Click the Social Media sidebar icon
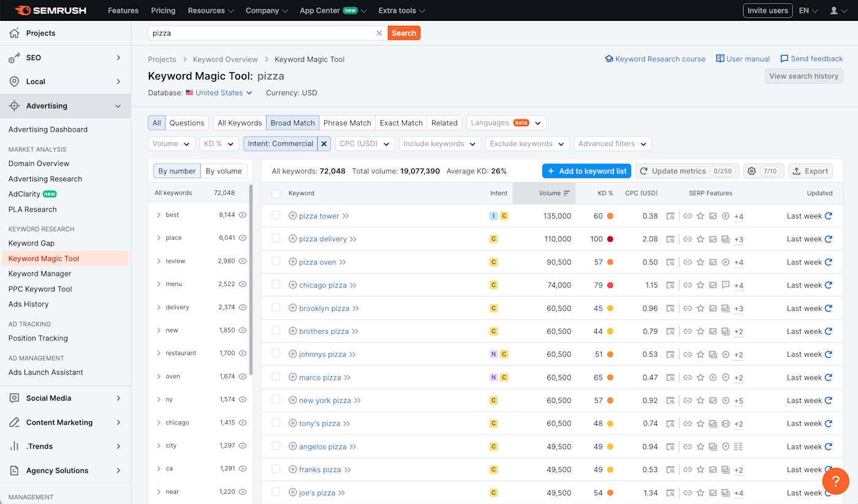Viewport: 858px width, 504px height. 14,398
